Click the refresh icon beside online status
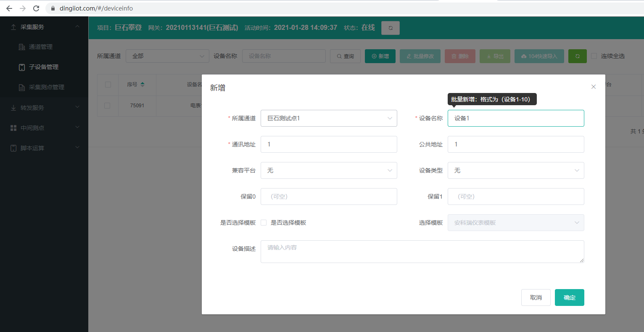Viewport: 644px width, 332px height. pyautogui.click(x=390, y=28)
